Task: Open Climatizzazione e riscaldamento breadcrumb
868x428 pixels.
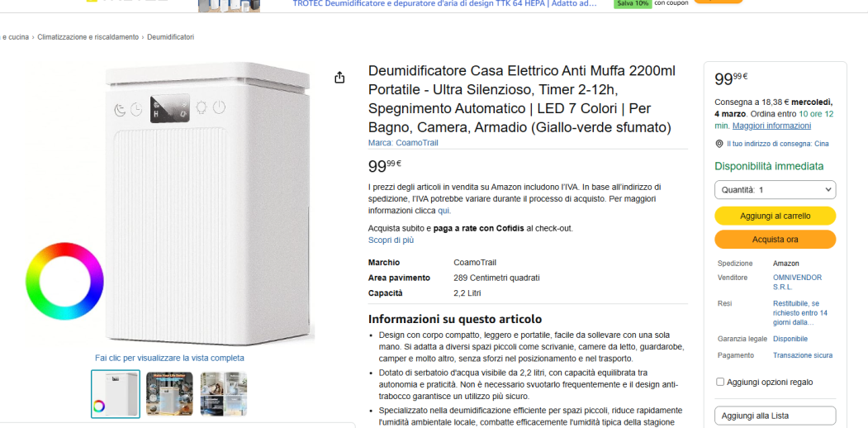Action: [88, 37]
